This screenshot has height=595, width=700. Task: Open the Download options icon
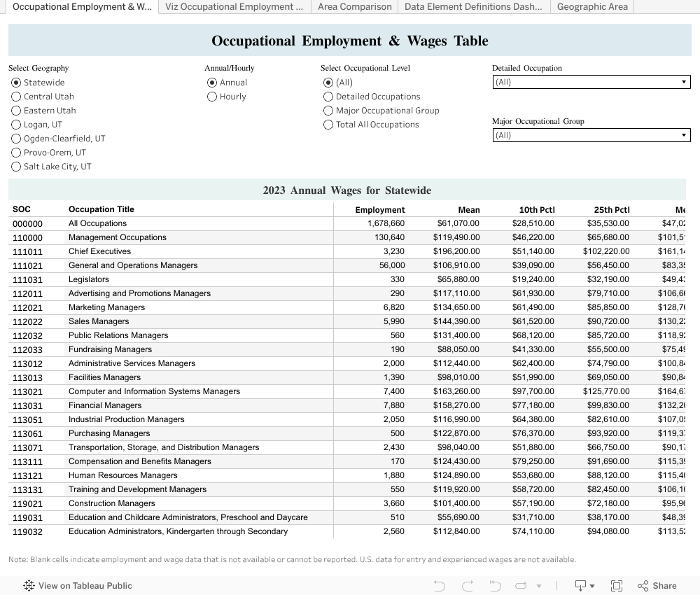[x=580, y=586]
